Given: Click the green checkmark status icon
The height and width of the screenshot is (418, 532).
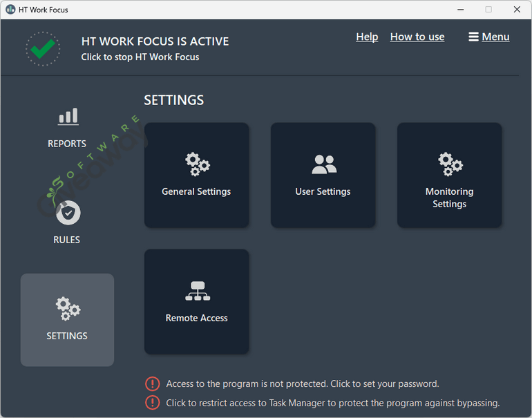Looking at the screenshot, I should click(x=43, y=49).
